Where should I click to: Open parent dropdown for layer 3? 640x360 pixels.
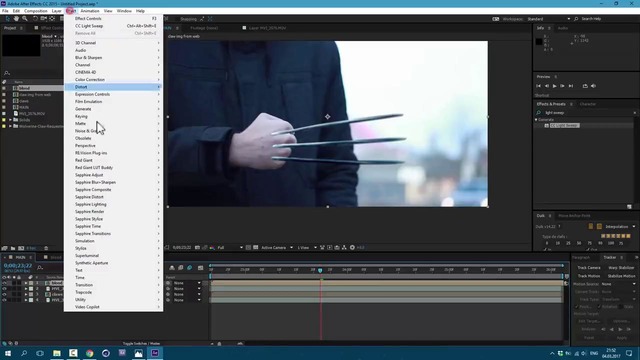[187, 294]
